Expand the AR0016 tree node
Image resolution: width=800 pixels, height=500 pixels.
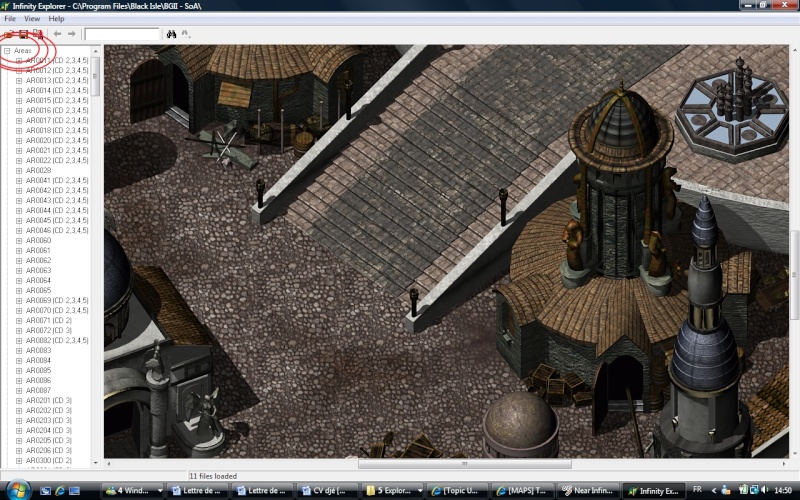[x=19, y=111]
